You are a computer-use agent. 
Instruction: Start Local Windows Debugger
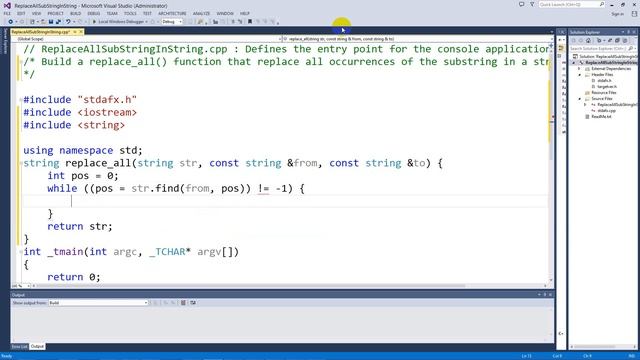point(120,22)
